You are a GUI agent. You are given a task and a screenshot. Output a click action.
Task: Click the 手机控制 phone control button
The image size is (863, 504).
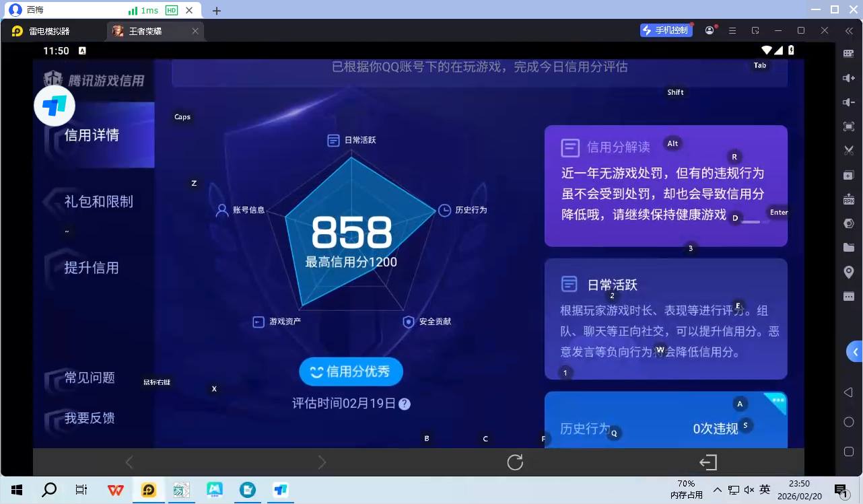coord(666,30)
